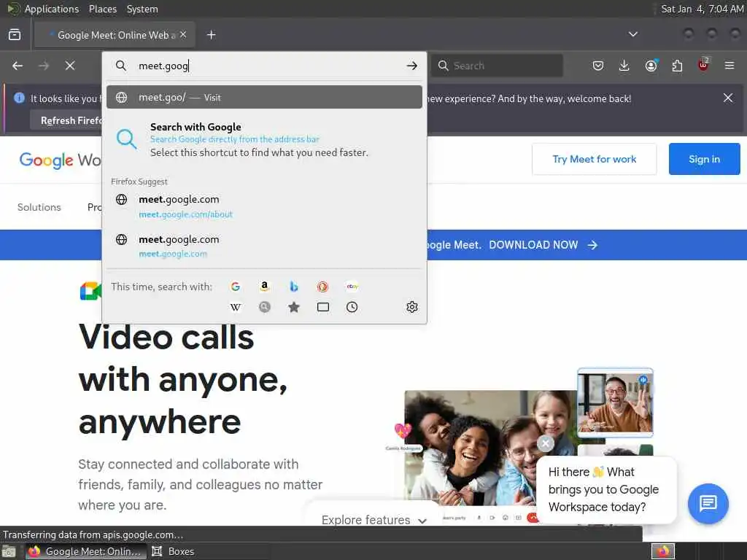Close the Google Meet tab
This screenshot has height=560, width=747.
pos(183,35)
